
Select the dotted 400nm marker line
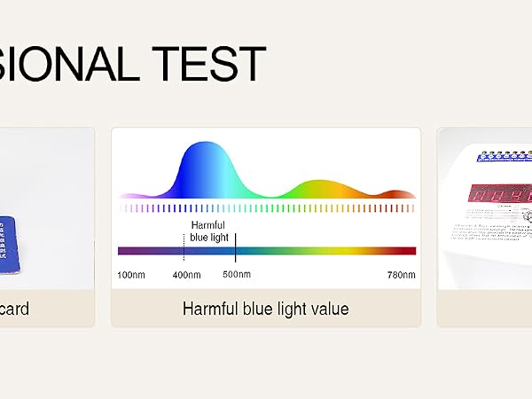184,247
